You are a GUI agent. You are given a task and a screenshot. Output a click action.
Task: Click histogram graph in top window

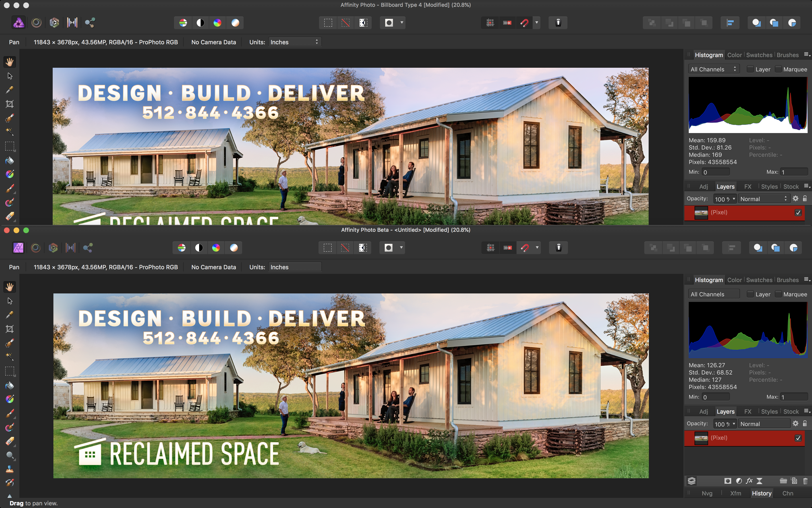(x=748, y=105)
